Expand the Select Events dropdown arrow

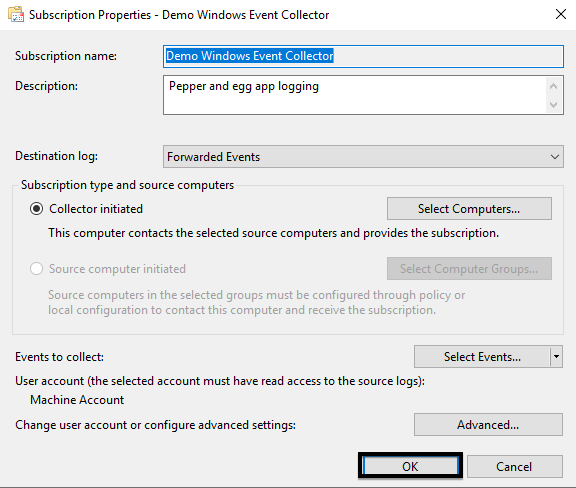tap(557, 356)
